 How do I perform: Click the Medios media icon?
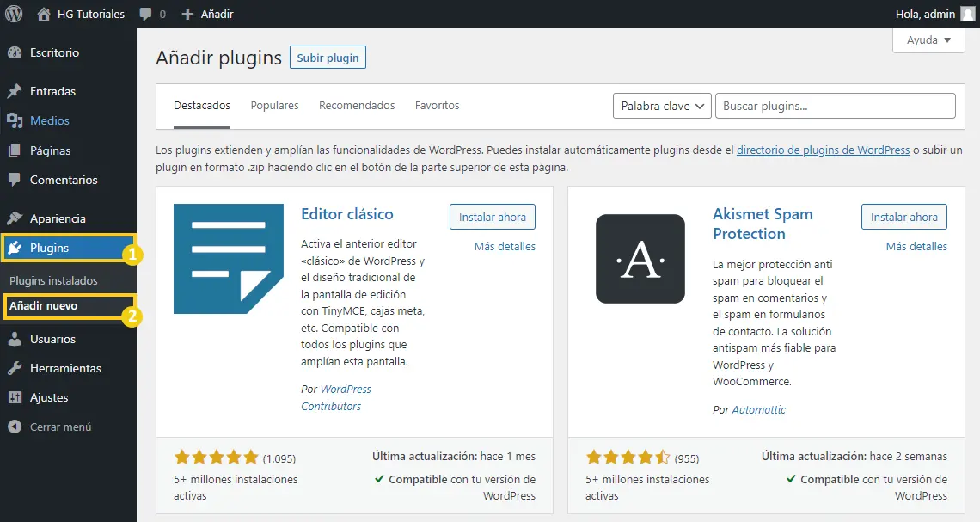coord(15,120)
